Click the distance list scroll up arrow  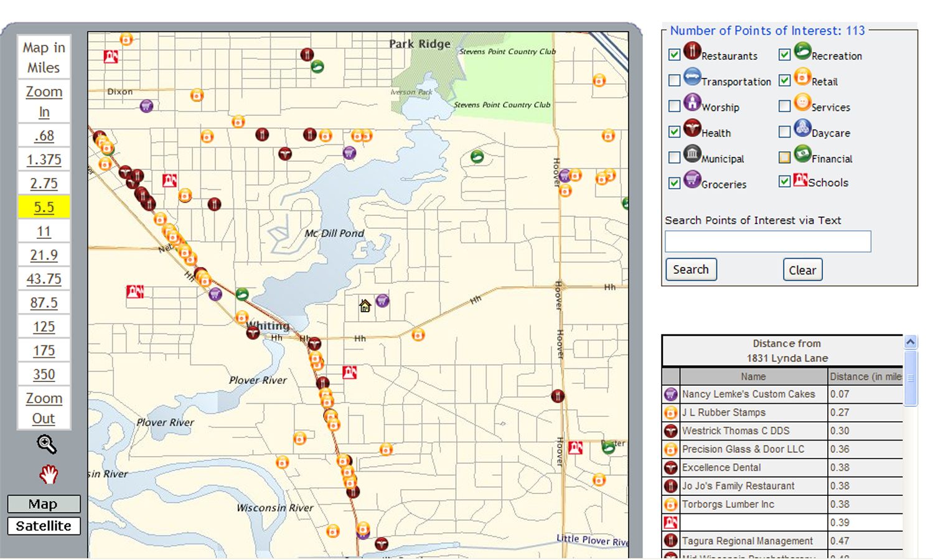(x=910, y=342)
